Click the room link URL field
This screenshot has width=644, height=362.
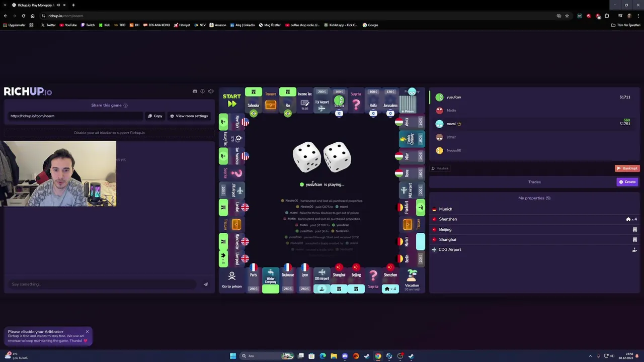pos(74,116)
